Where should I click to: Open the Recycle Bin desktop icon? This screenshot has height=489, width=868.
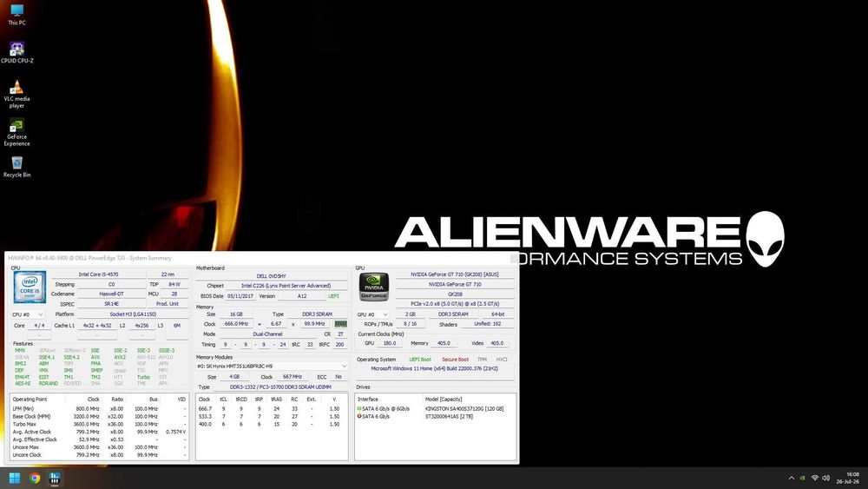[x=16, y=167]
